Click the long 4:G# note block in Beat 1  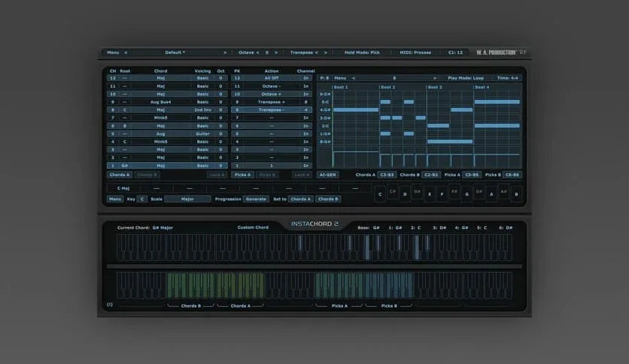coord(356,110)
